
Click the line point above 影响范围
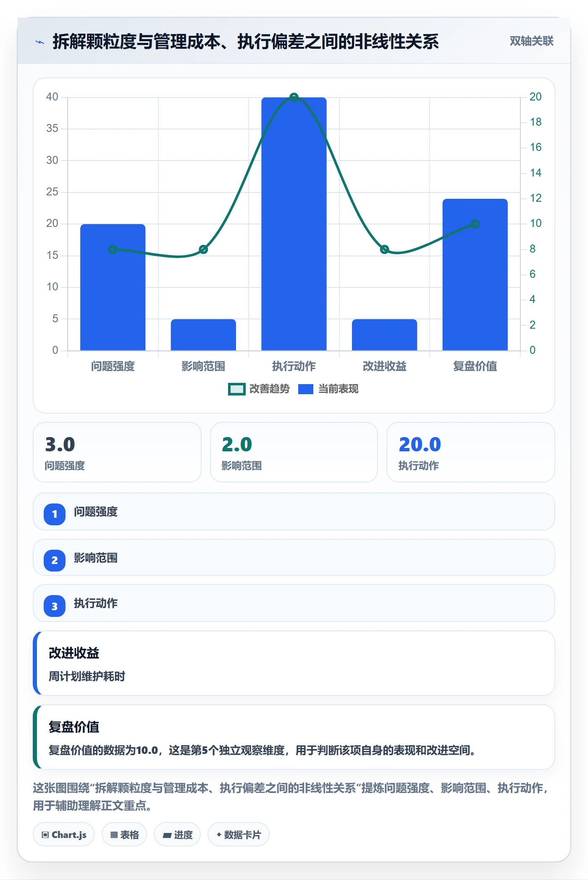[x=203, y=249]
